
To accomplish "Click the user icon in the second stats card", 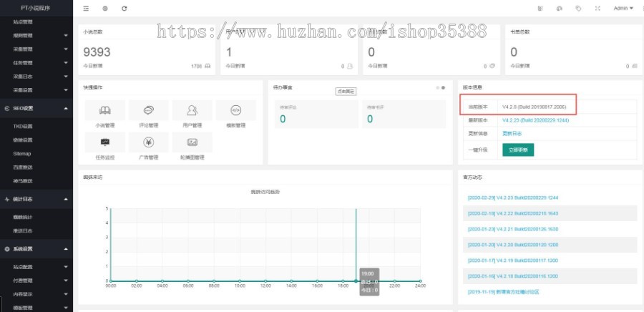I will (x=349, y=66).
